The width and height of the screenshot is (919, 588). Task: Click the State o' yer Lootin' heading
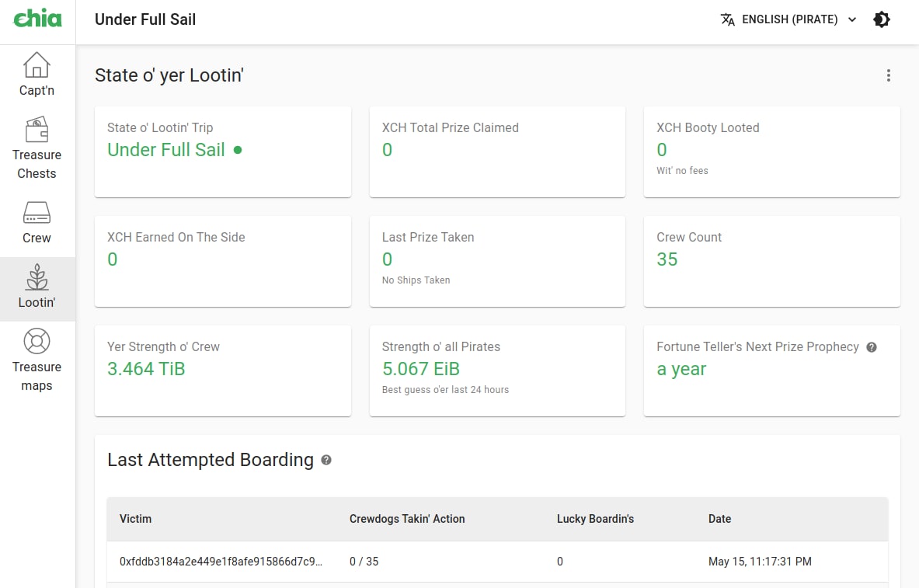[x=169, y=75]
